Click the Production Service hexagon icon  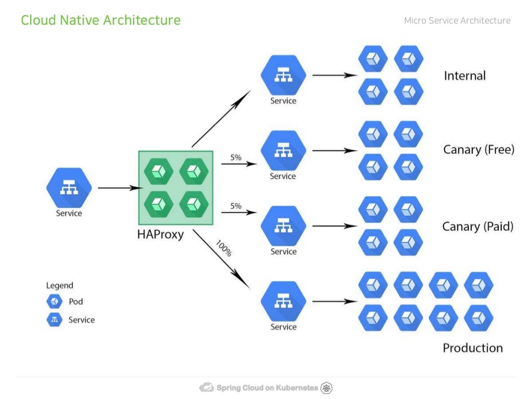[283, 301]
